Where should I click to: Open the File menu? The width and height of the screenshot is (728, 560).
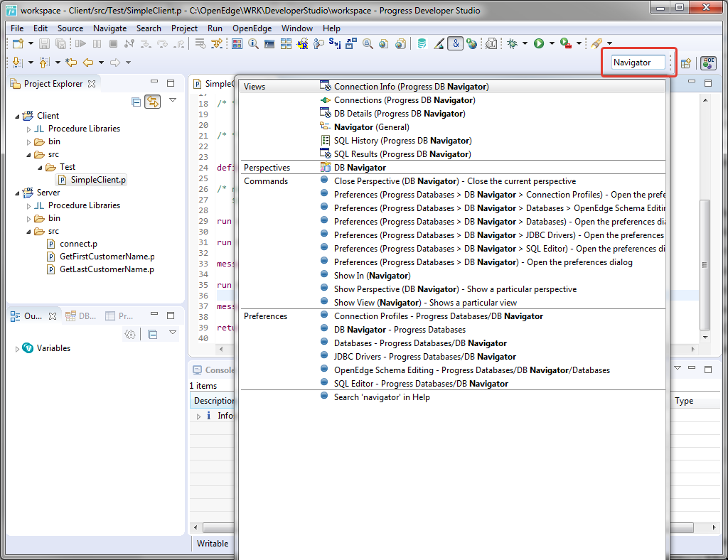coord(17,28)
